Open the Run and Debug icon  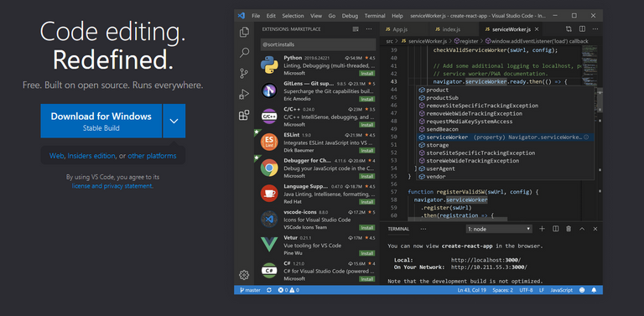pos(244,95)
